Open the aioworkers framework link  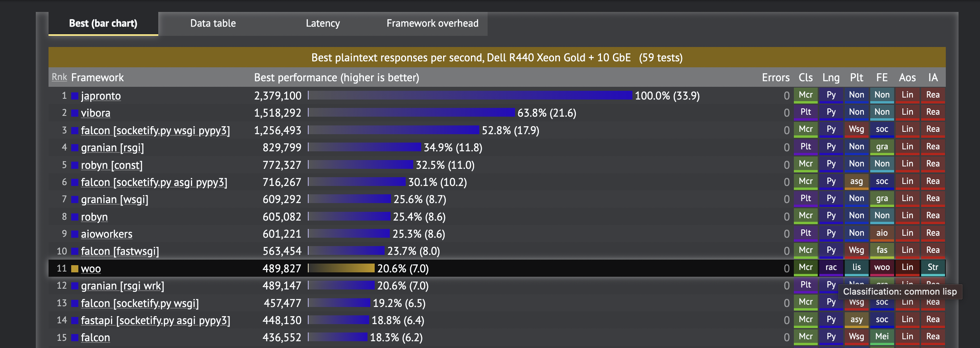[x=106, y=234]
